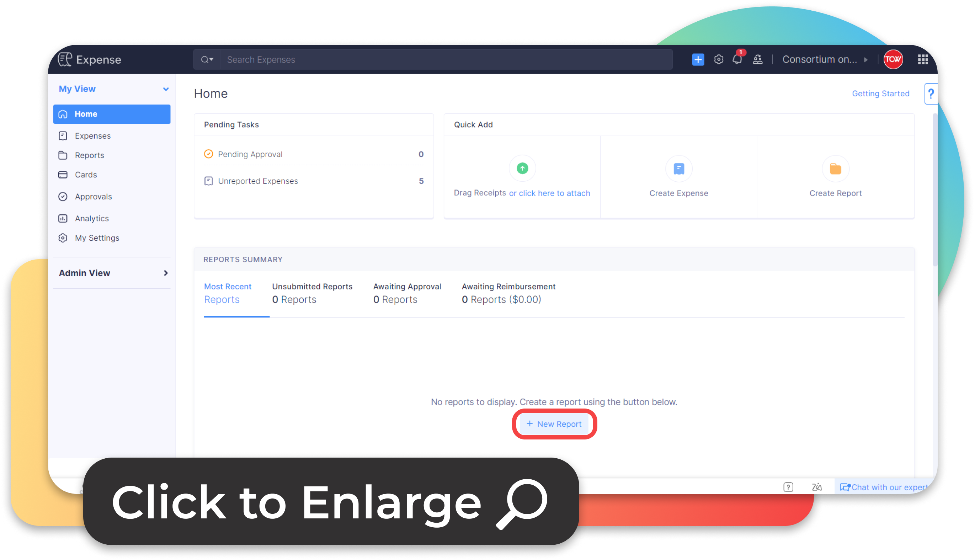Open Analytics in the sidebar
The height and width of the screenshot is (560, 975).
point(91,218)
